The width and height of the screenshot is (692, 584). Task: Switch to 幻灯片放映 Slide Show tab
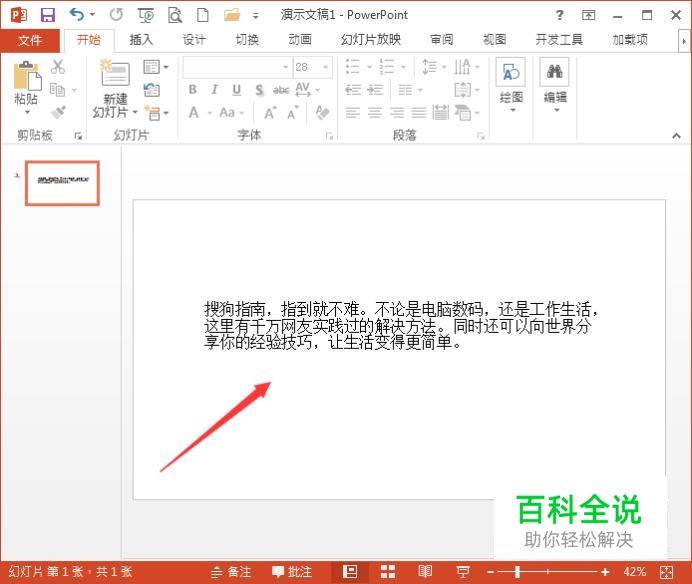coord(371,40)
